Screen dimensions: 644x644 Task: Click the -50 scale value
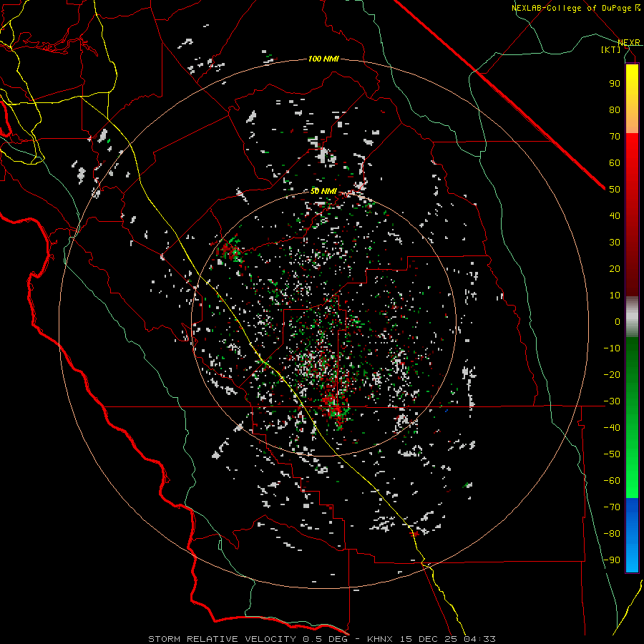[x=612, y=454]
